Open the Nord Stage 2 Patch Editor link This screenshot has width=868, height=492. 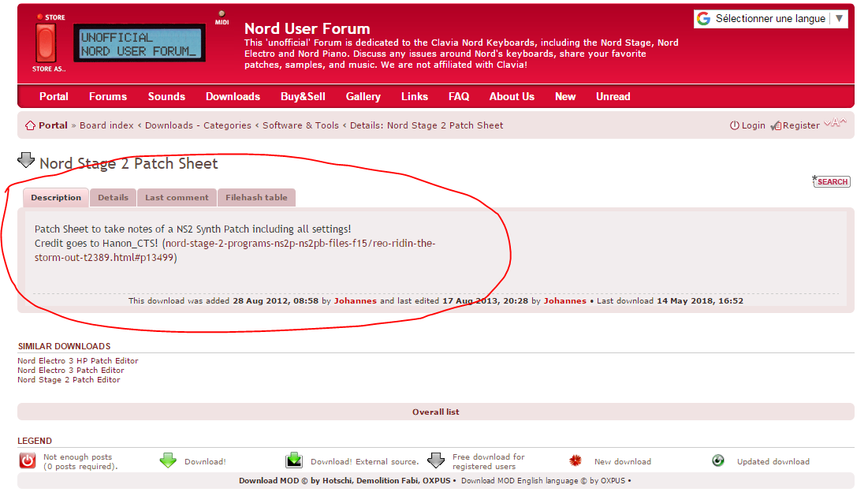pyautogui.click(x=69, y=380)
